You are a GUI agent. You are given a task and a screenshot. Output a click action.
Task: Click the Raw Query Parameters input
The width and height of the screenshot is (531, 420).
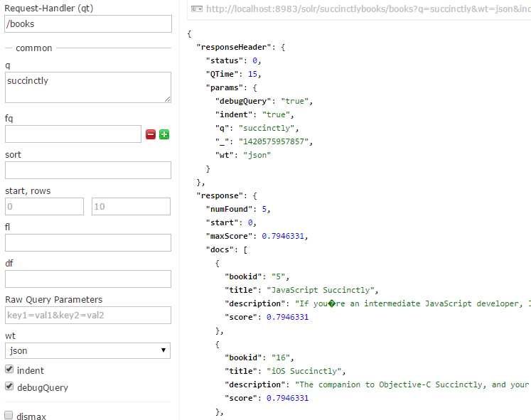click(88, 315)
